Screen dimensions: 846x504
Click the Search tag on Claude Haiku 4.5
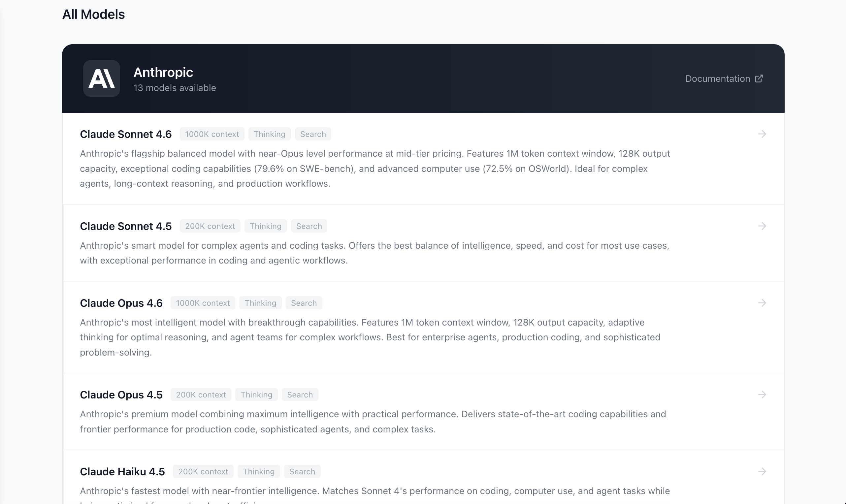pyautogui.click(x=302, y=471)
